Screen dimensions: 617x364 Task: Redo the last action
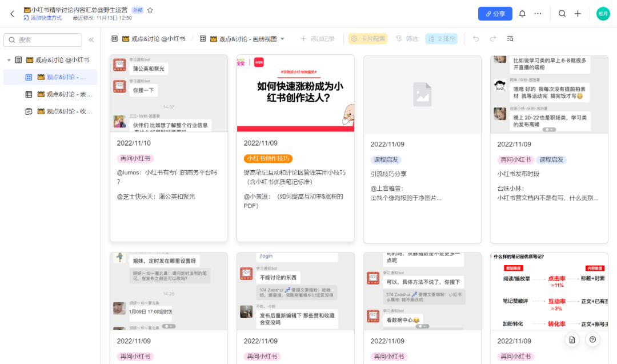(x=492, y=39)
